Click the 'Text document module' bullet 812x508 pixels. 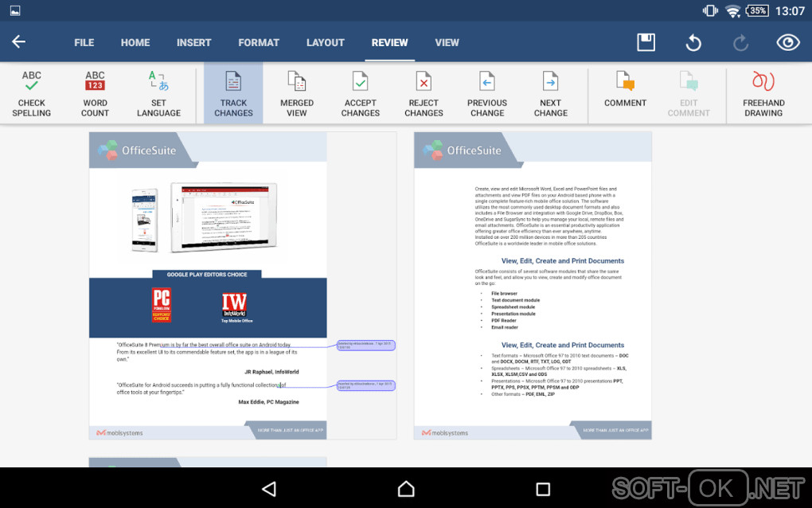[x=515, y=300]
